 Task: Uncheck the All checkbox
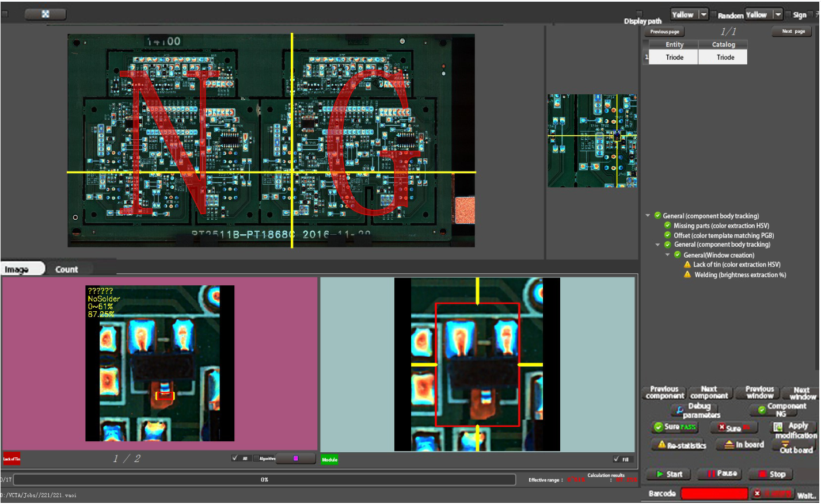pyautogui.click(x=235, y=458)
